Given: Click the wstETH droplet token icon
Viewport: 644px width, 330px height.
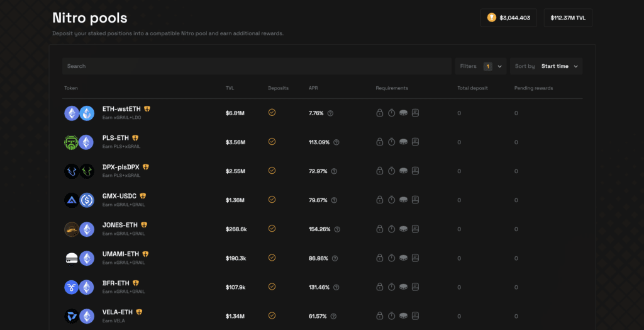Looking at the screenshot, I should [x=87, y=113].
